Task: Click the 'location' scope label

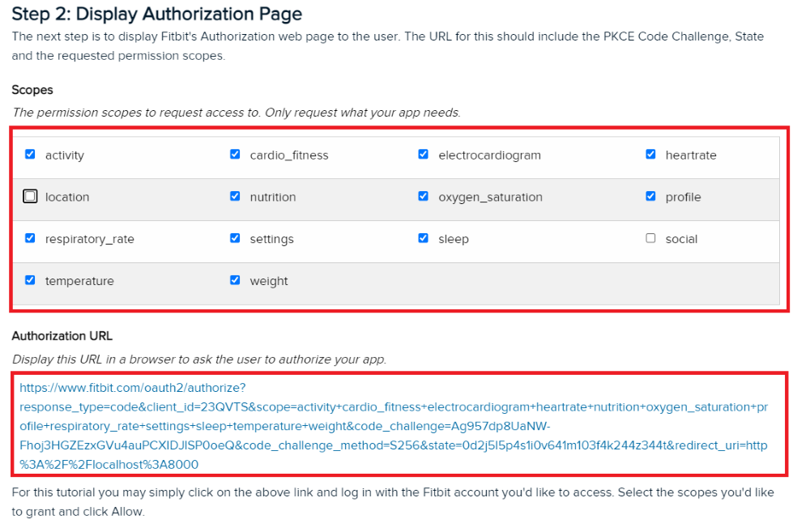Action: coord(67,198)
